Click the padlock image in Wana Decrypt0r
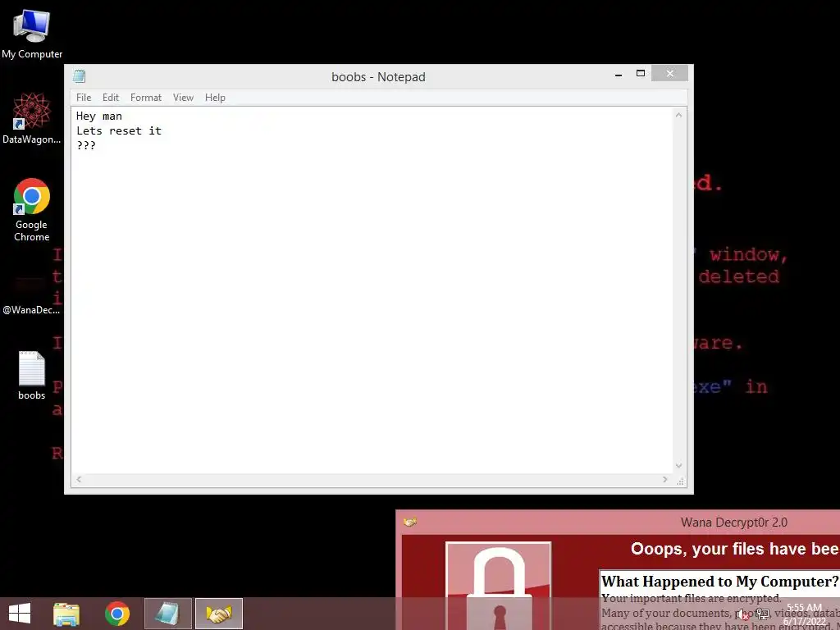 click(498, 587)
